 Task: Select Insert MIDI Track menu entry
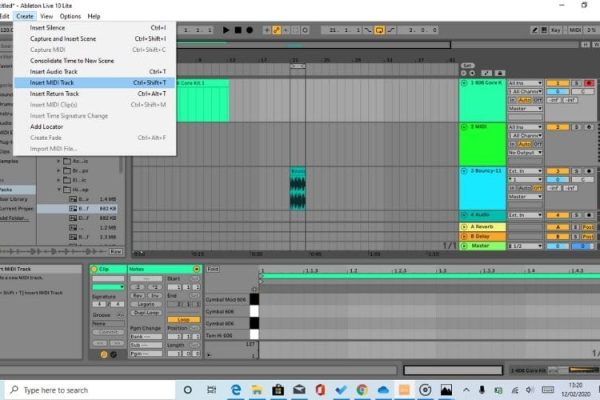pyautogui.click(x=95, y=83)
